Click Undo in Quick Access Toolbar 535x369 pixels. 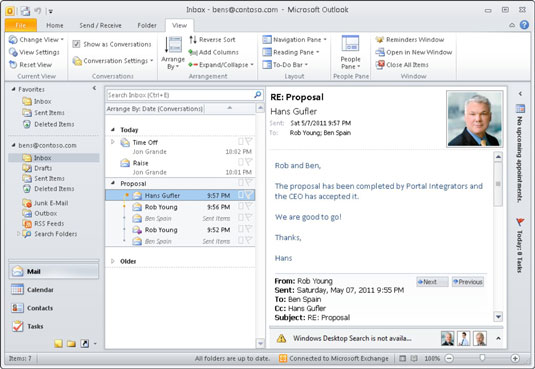pyautogui.click(x=38, y=11)
